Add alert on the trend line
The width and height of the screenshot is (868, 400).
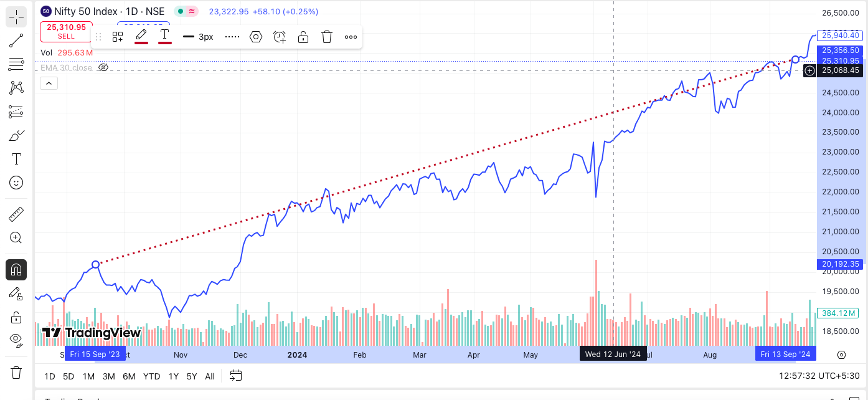coord(280,37)
